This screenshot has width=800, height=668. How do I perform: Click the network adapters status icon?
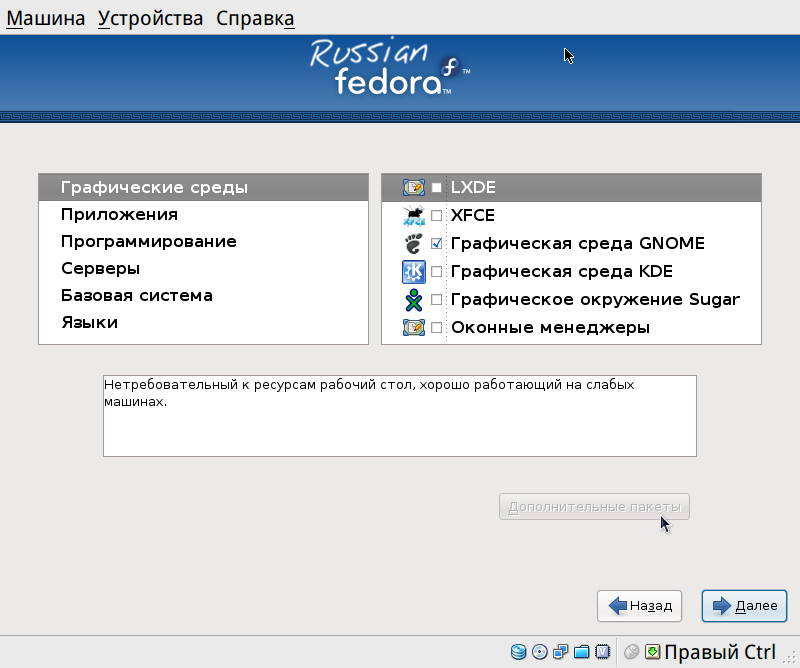(560, 652)
